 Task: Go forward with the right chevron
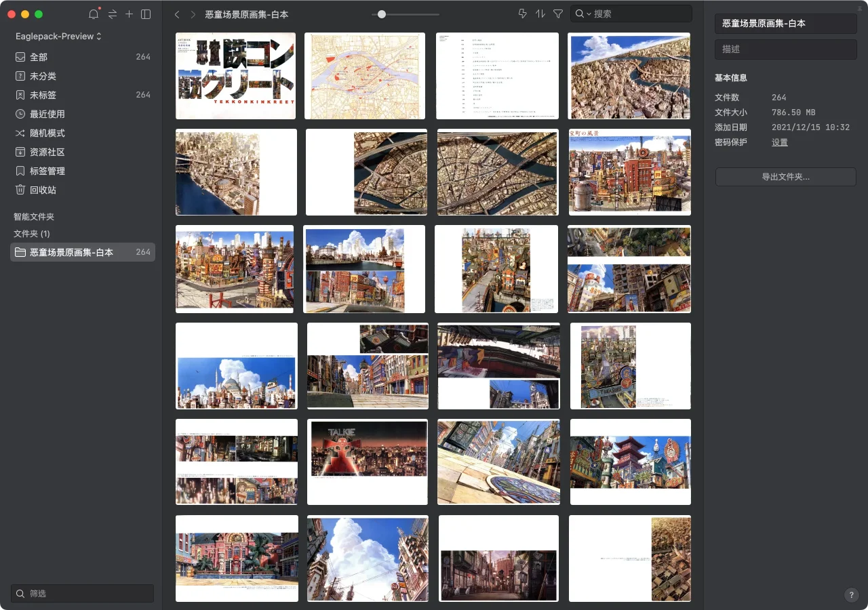pyautogui.click(x=193, y=14)
